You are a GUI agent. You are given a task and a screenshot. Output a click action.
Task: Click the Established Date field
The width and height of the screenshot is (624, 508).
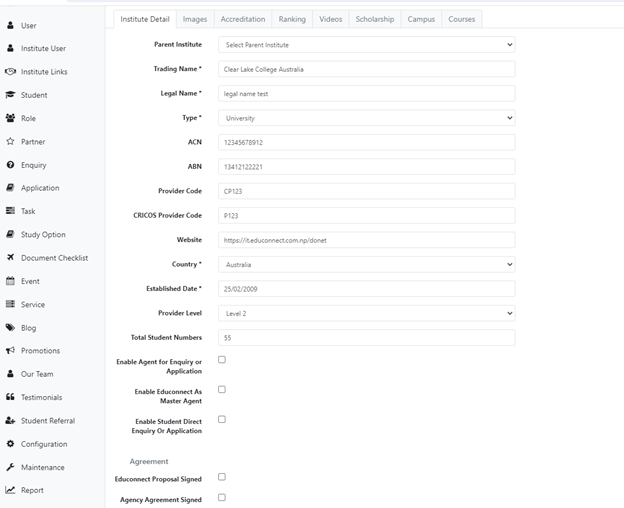[367, 289]
